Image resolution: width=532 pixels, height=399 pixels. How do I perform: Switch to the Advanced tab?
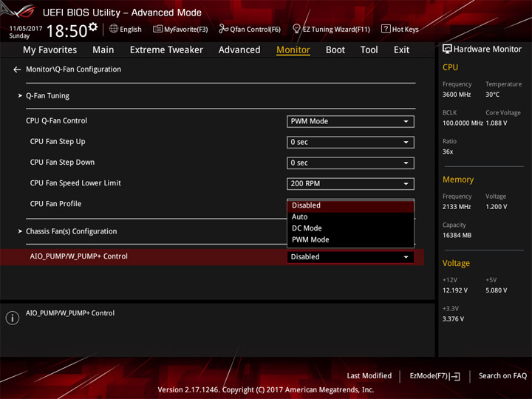coord(239,50)
